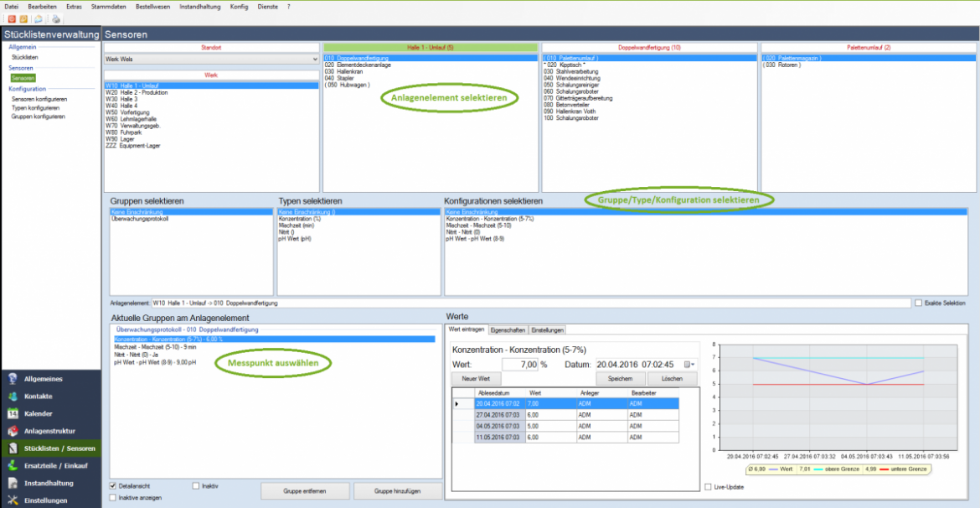This screenshot has width=980, height=508.
Task: Uncheck the Detailansicht checkbox
Action: [x=113, y=485]
